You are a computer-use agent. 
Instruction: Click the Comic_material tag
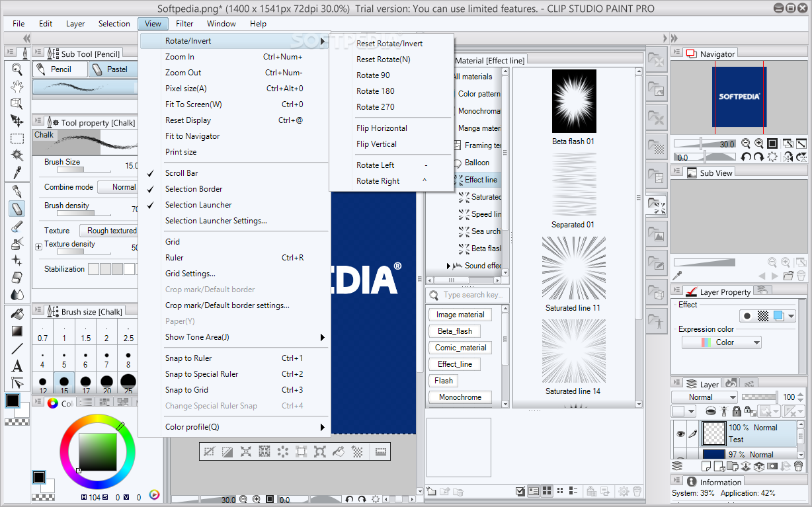[461, 348]
